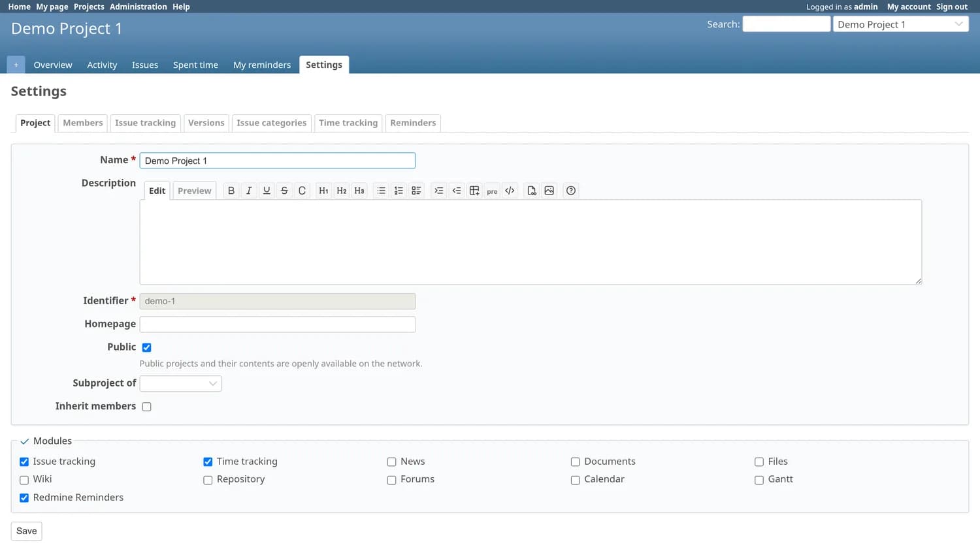Focus the Search input field
This screenshot has height=551, width=980.
pyautogui.click(x=787, y=24)
